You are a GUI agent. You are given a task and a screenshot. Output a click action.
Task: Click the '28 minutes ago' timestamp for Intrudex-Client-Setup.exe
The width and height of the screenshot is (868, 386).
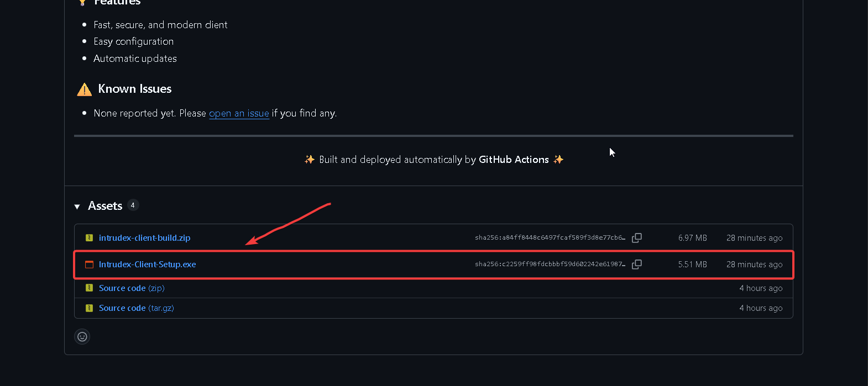tap(754, 265)
